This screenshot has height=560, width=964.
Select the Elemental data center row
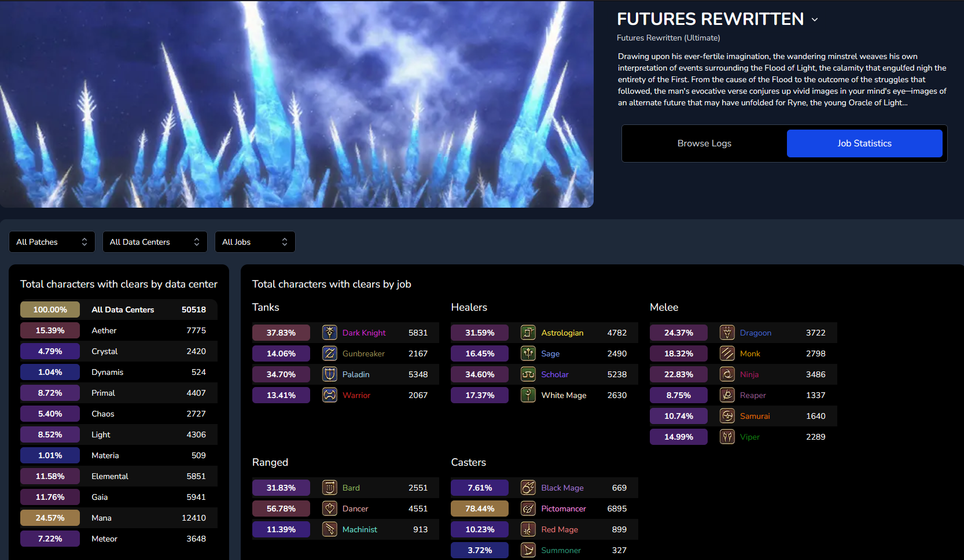[119, 476]
